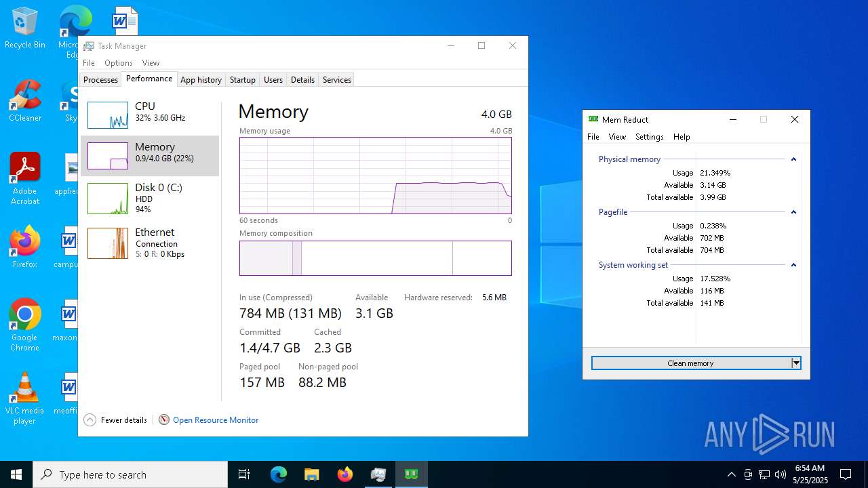
Task: Open Microsoft Edge desktop icon
Action: [75, 22]
